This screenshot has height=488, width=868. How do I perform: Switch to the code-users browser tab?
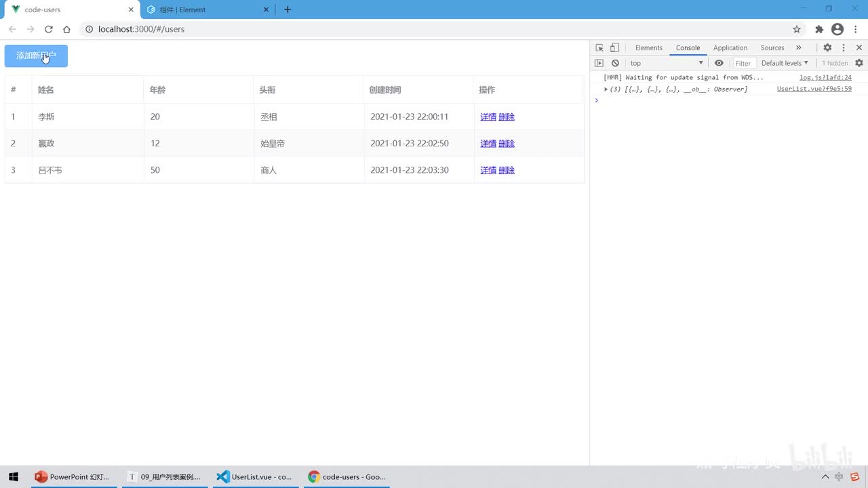point(71,9)
